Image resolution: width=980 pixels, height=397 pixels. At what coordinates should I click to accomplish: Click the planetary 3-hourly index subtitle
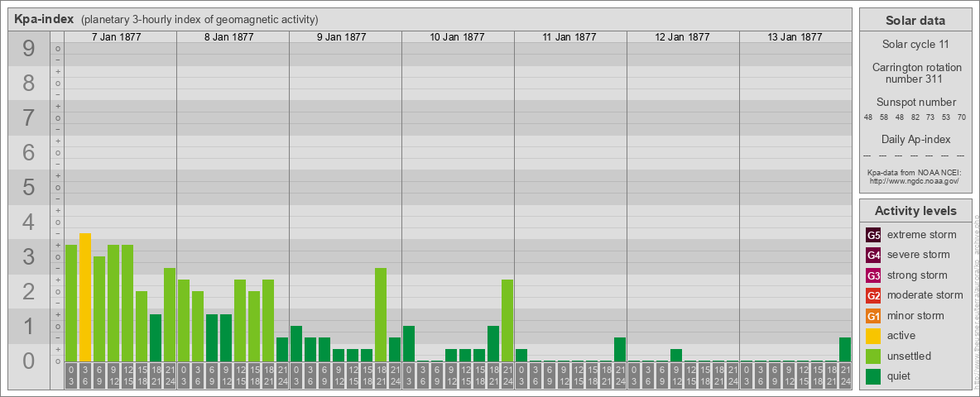tap(199, 19)
